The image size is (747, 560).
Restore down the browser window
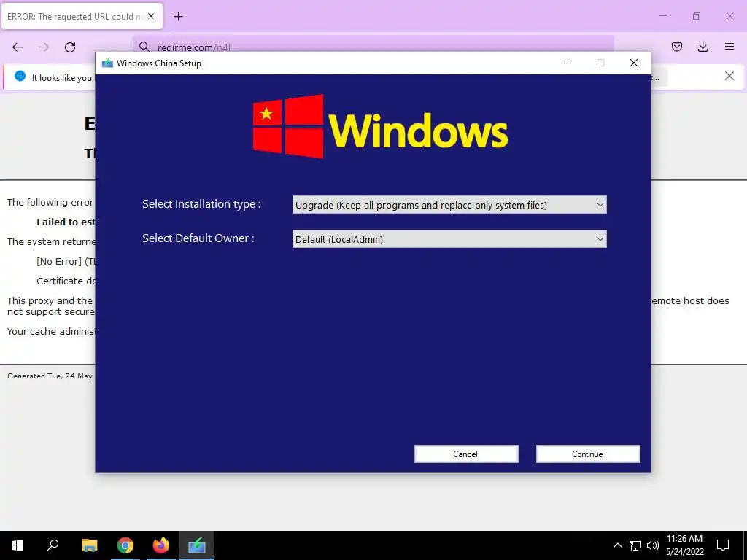[697, 16]
